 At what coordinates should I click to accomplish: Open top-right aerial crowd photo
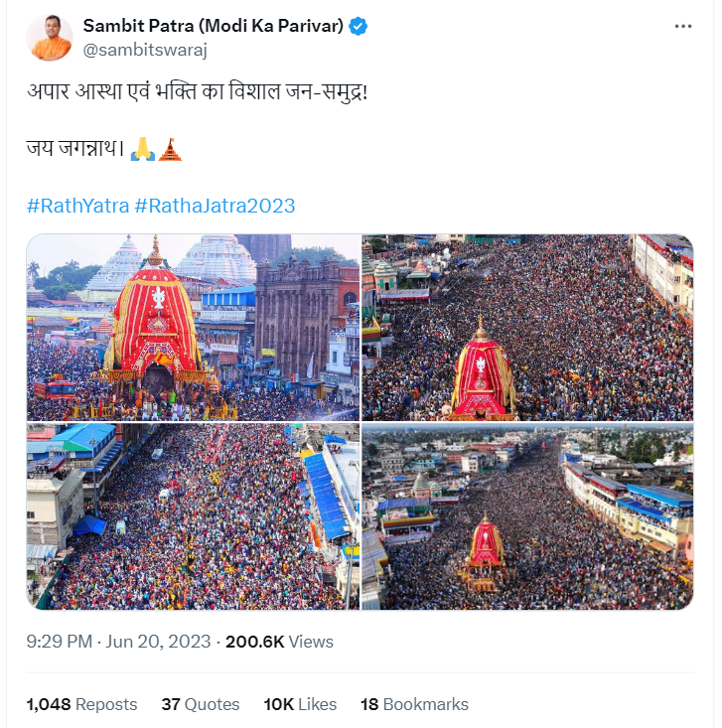tap(527, 327)
